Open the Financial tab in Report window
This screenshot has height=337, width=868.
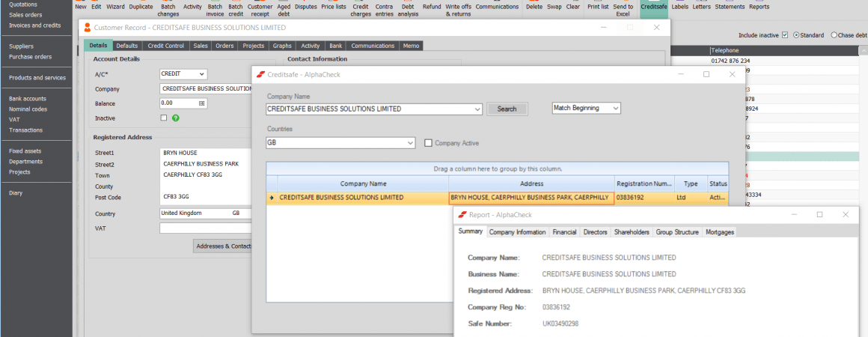click(565, 232)
